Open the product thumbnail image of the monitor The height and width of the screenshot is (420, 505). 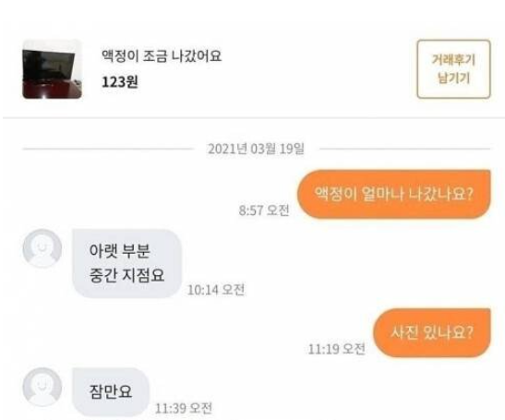point(52,69)
